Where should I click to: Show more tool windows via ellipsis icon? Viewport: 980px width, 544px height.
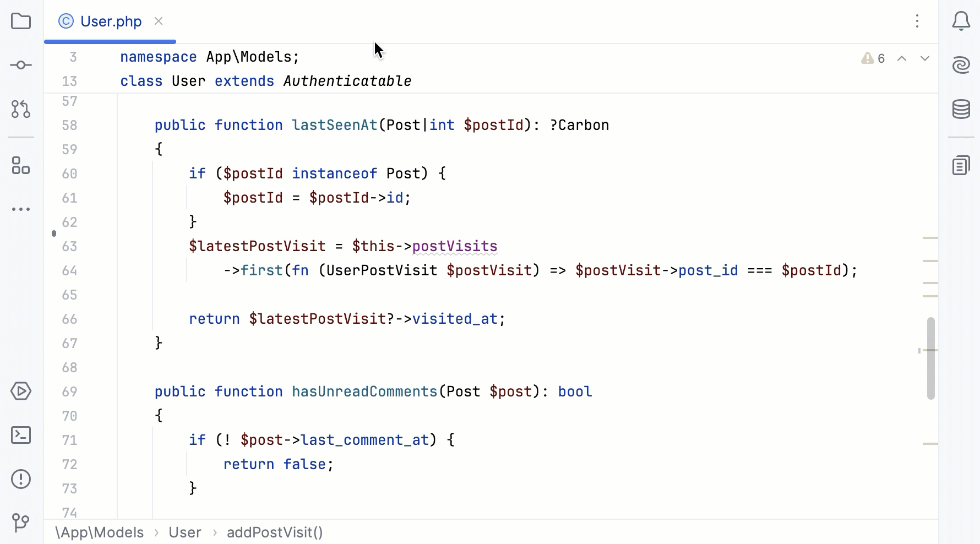[21, 209]
